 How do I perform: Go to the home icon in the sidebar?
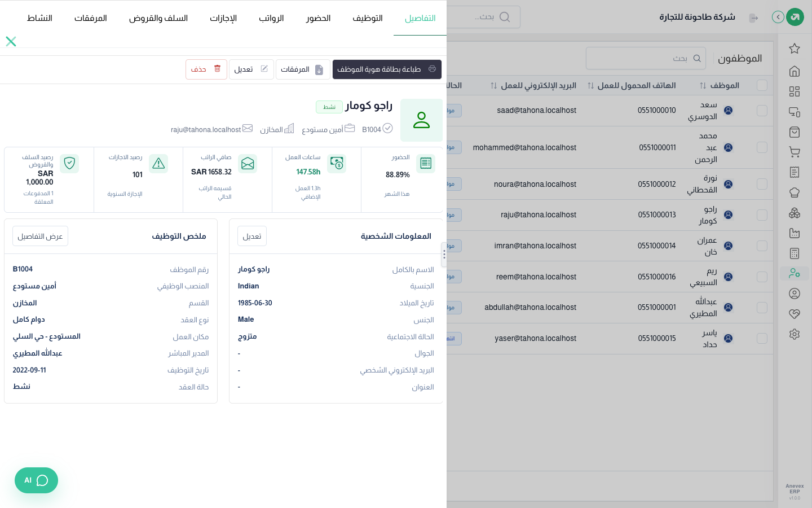click(x=795, y=71)
